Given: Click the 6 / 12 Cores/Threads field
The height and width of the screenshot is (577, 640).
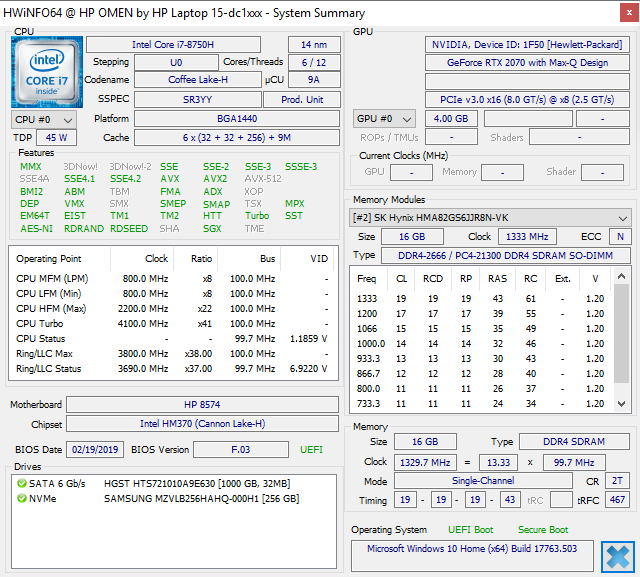Looking at the screenshot, I should pos(314,62).
